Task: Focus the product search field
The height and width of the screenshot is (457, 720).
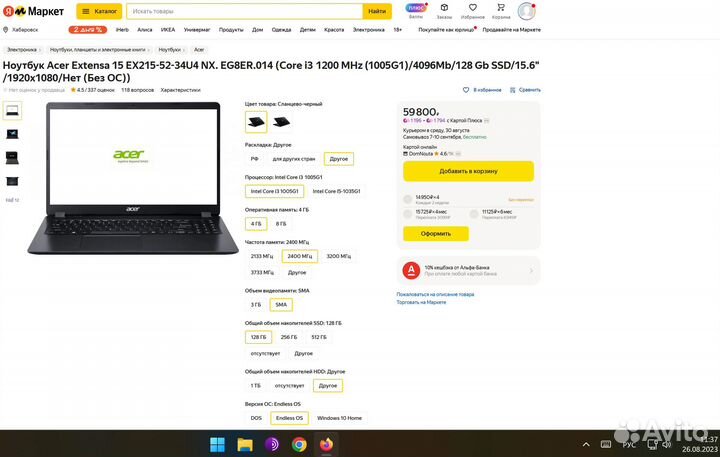Action: tap(245, 11)
